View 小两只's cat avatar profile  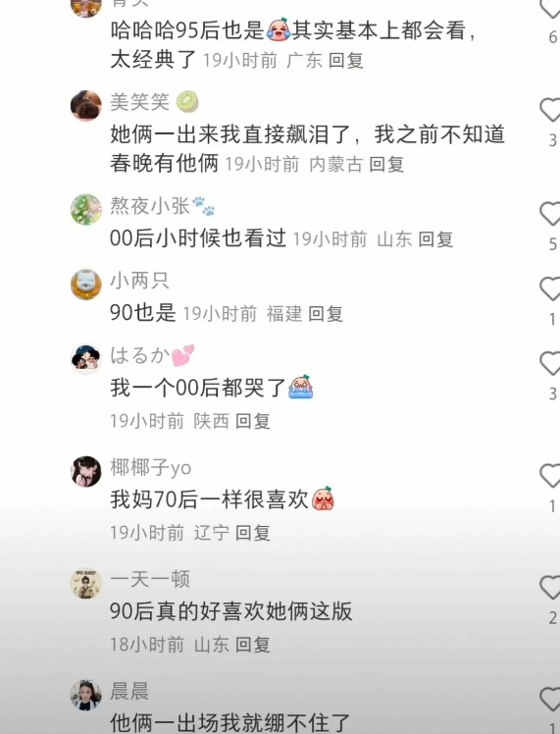tap(85, 285)
